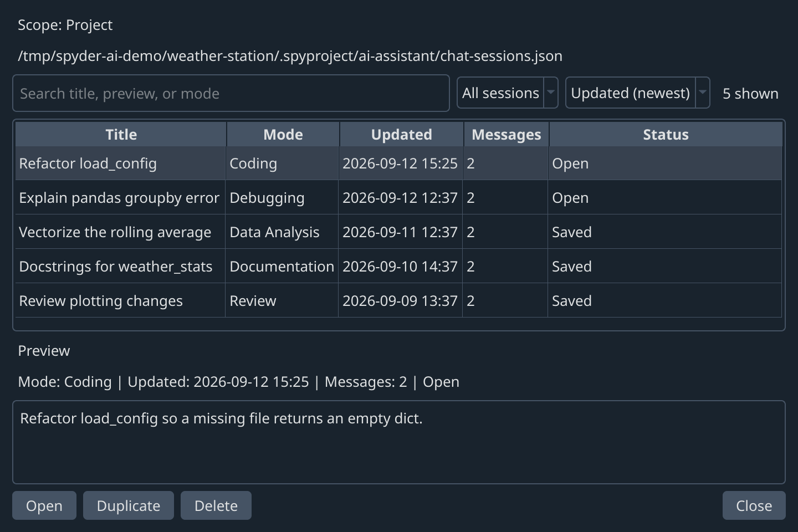Sort table by Messages column header
The image size is (798, 532).
coord(506,135)
